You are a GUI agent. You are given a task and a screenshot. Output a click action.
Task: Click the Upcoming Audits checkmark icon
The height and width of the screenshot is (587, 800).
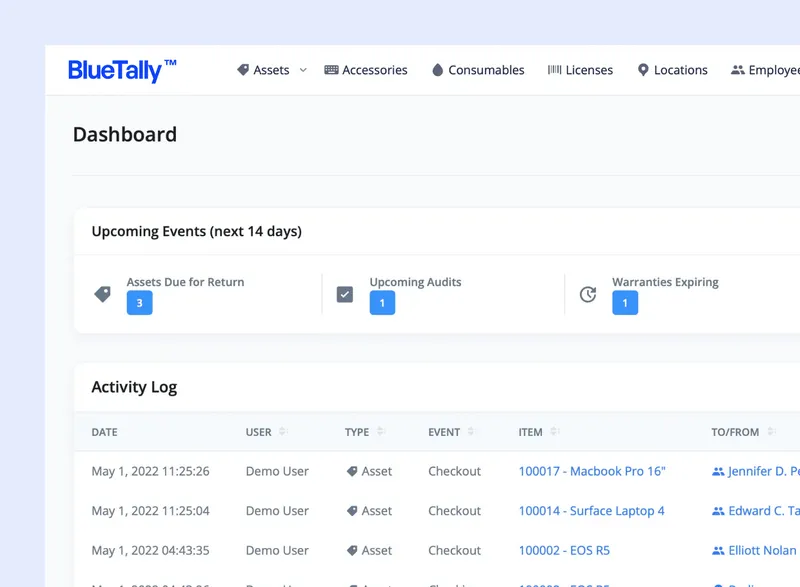(345, 294)
